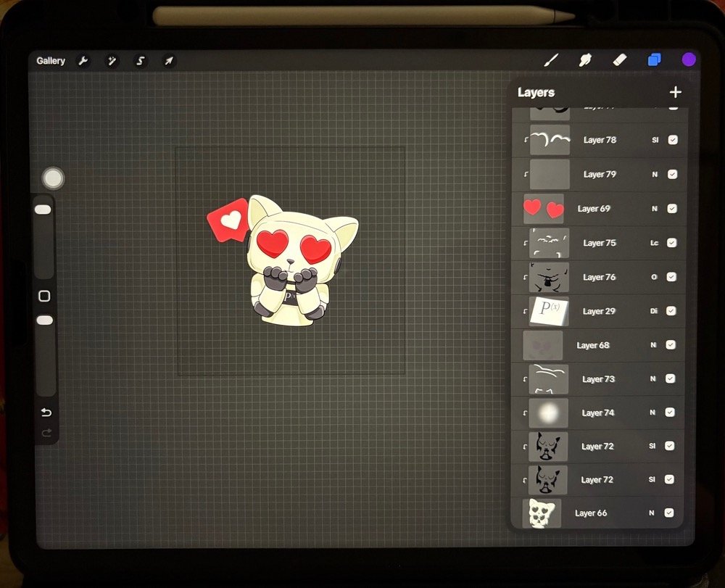The height and width of the screenshot is (588, 725).
Task: Toggle visibility checkbox of Layer 69
Action: 672,209
